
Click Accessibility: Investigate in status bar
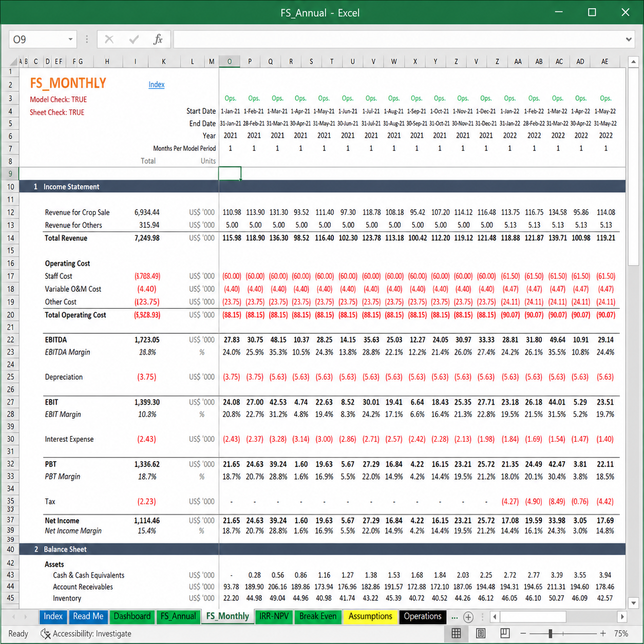point(86,634)
